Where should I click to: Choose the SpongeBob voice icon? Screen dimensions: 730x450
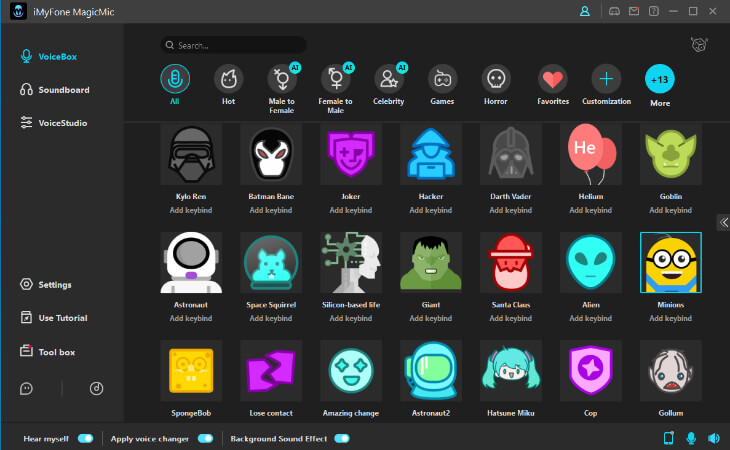[191, 370]
